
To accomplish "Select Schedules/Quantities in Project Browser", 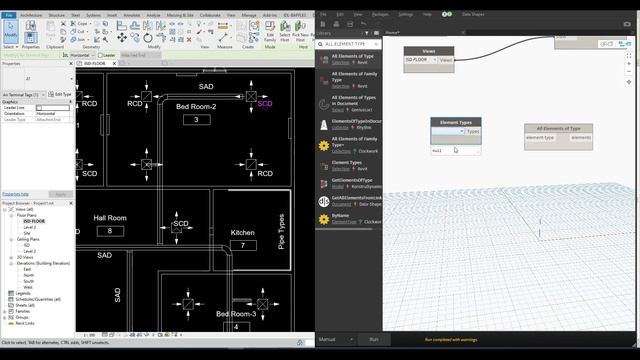I will click(x=38, y=299).
